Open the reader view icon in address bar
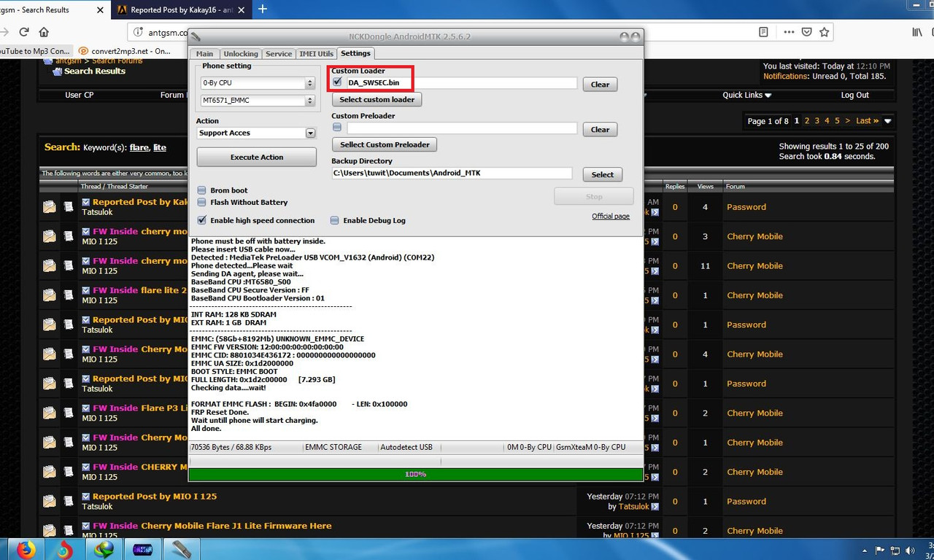Viewport: 934px width, 560px height. coord(763,32)
